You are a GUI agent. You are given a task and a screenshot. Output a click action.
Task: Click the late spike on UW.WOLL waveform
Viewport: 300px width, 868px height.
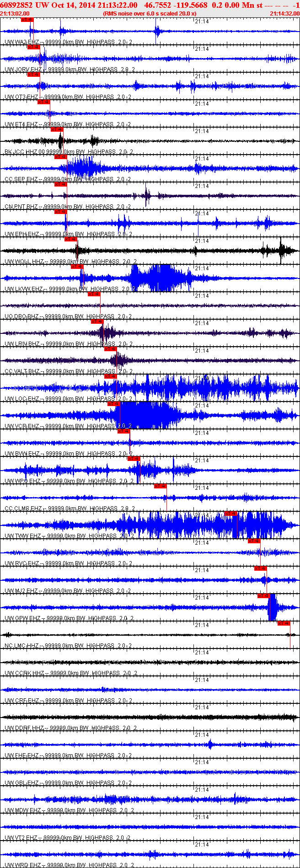point(281,250)
